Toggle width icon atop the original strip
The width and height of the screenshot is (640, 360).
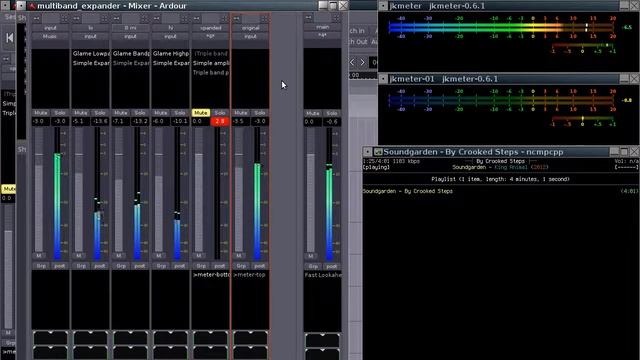coord(237,18)
